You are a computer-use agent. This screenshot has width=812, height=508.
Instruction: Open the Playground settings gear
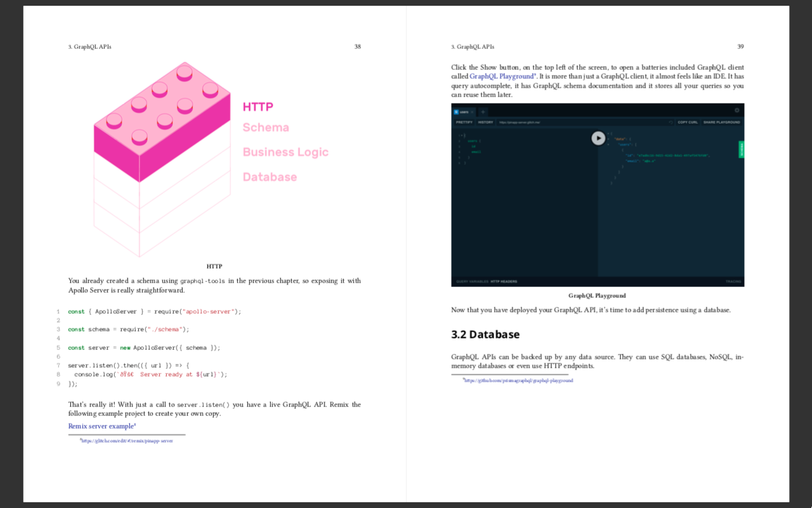[736, 110]
